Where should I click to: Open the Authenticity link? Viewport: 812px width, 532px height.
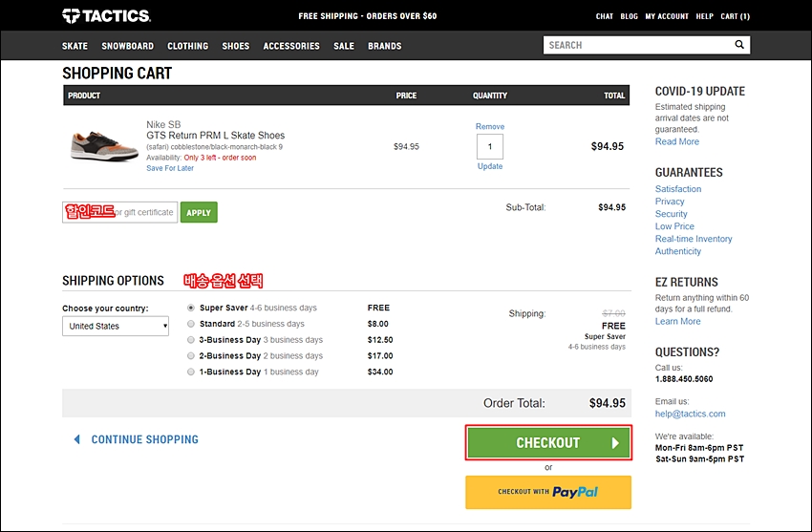678,251
